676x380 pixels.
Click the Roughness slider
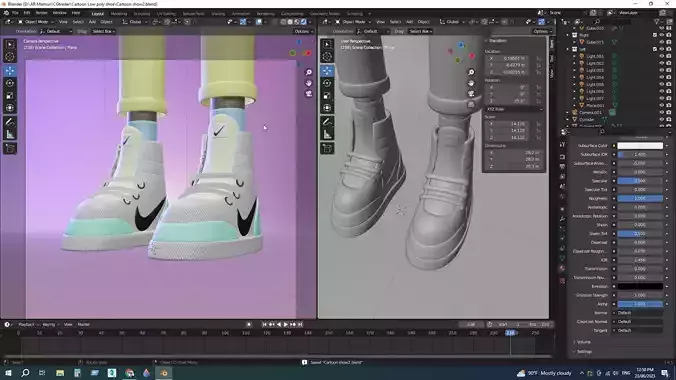click(640, 198)
